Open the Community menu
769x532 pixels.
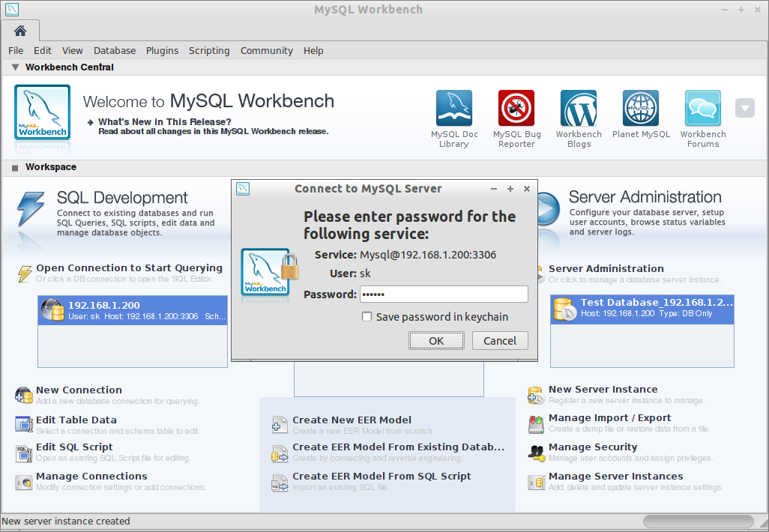[x=266, y=50]
